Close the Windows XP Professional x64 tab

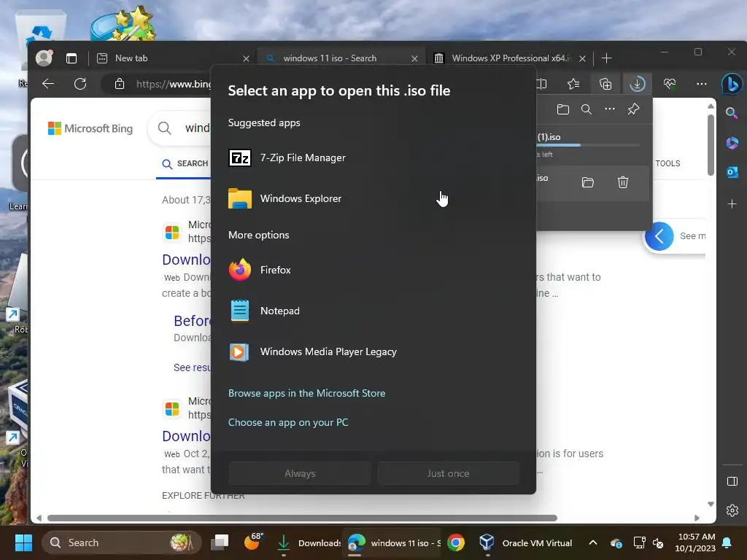click(582, 58)
